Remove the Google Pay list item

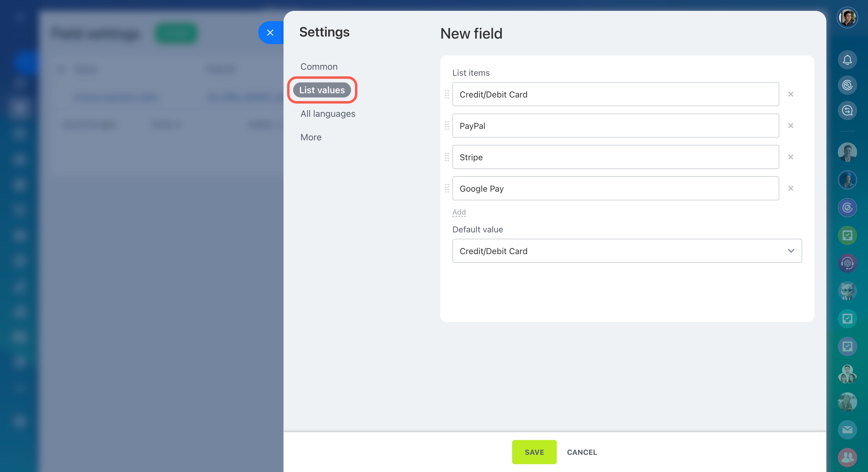790,188
